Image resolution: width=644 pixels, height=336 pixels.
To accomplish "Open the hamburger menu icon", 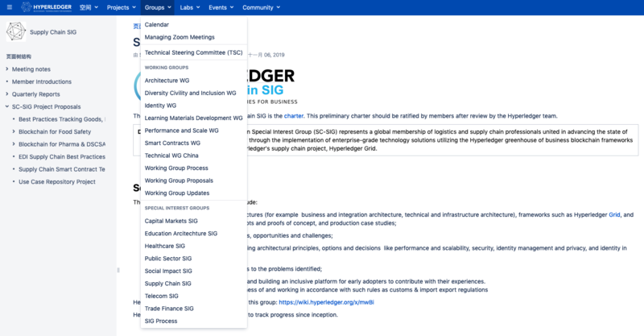I will click(9, 7).
